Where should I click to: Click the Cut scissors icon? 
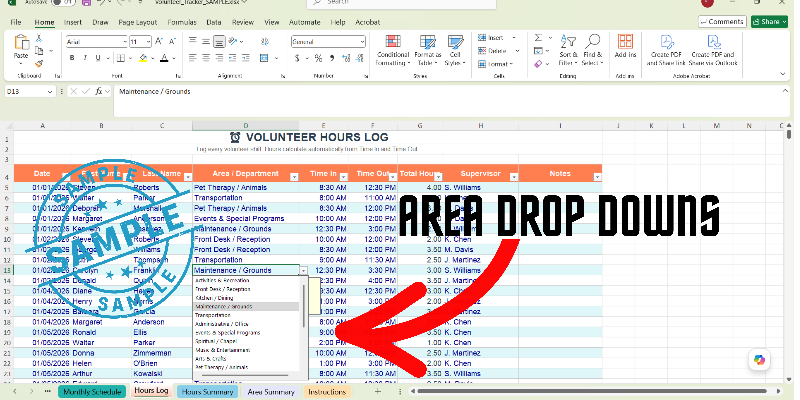click(x=39, y=38)
